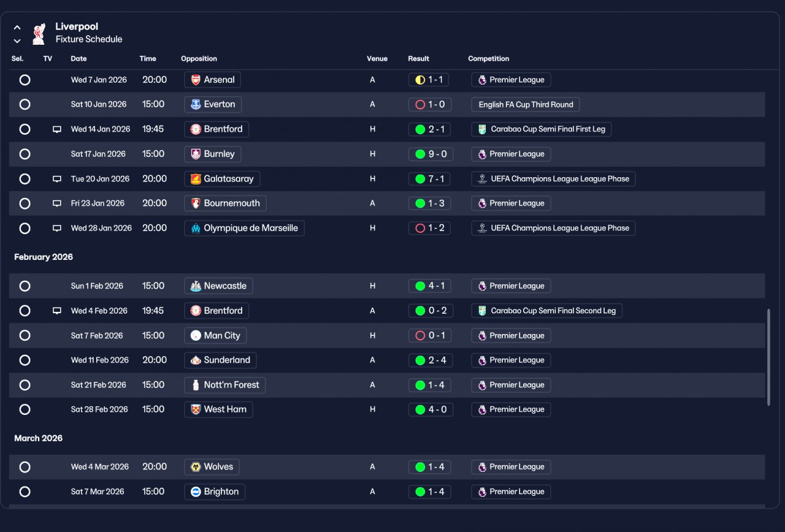This screenshot has height=532, width=785.
Task: Sort by the Competition column header
Action: pyautogui.click(x=489, y=59)
